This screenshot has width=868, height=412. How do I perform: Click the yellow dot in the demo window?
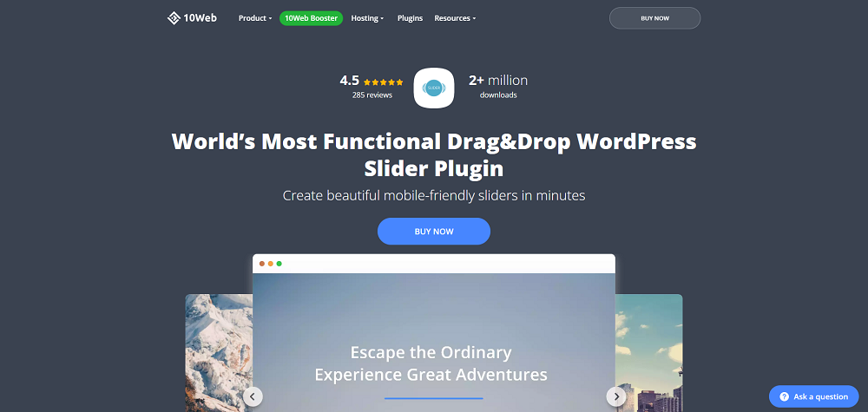coord(271,264)
